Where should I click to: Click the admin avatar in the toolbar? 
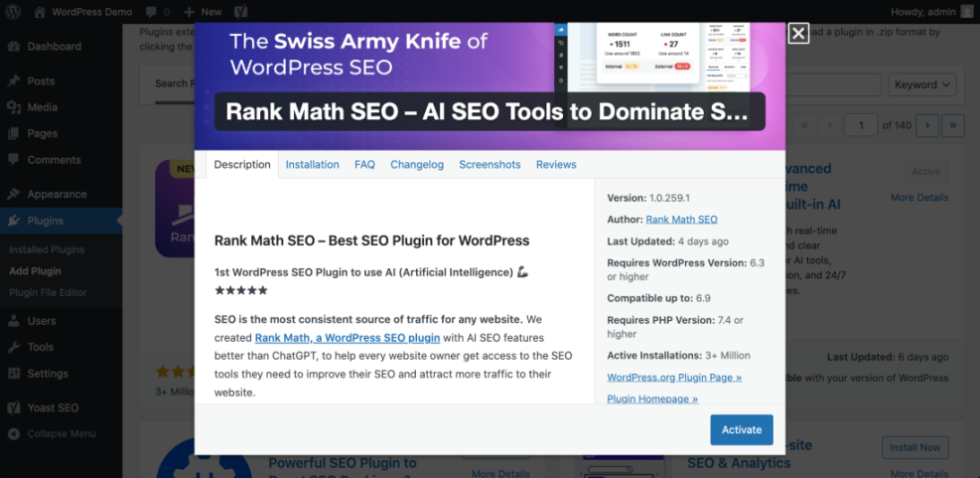[x=967, y=12]
